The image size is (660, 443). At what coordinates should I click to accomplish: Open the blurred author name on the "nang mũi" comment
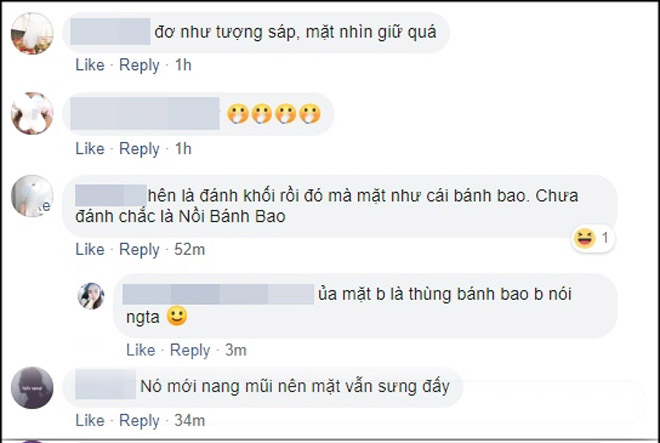(104, 384)
